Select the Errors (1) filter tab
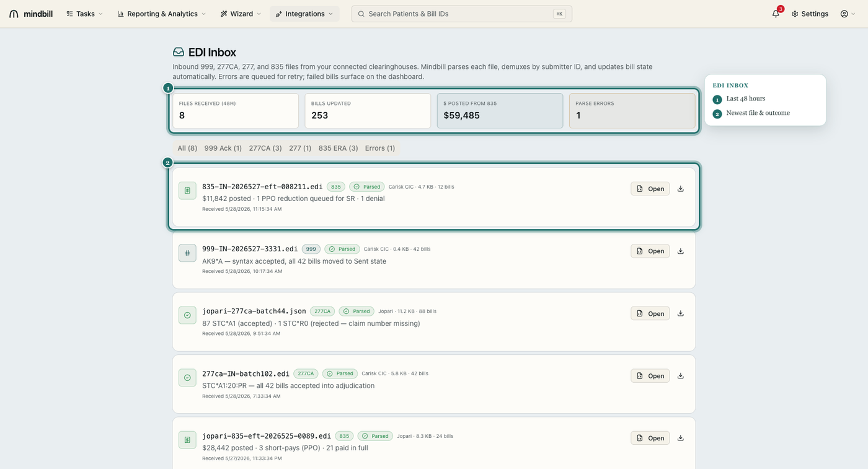The height and width of the screenshot is (469, 868). point(380,148)
